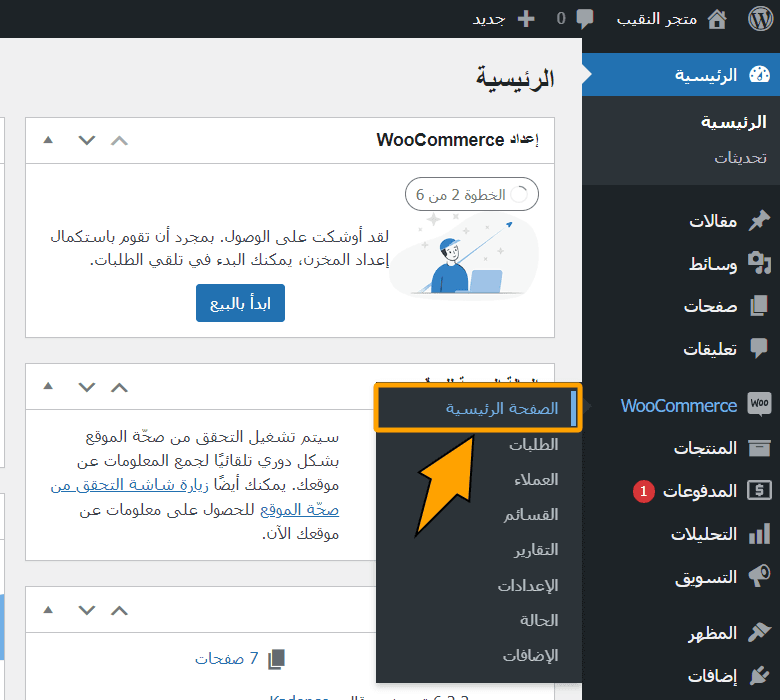
Task: Click the Woo icon in the sidebar
Action: (x=759, y=404)
